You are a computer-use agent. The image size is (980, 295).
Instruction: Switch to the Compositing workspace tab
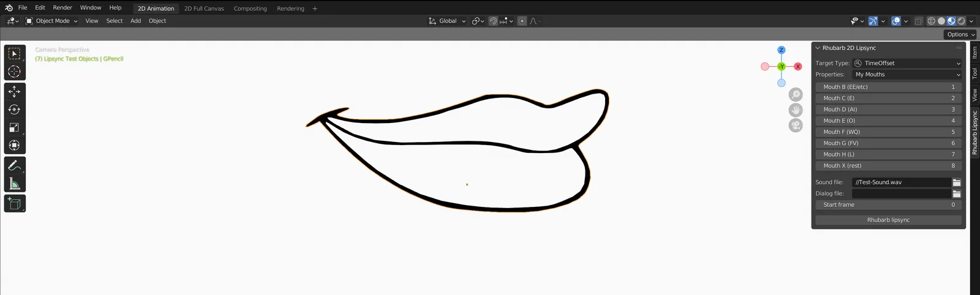[250, 9]
